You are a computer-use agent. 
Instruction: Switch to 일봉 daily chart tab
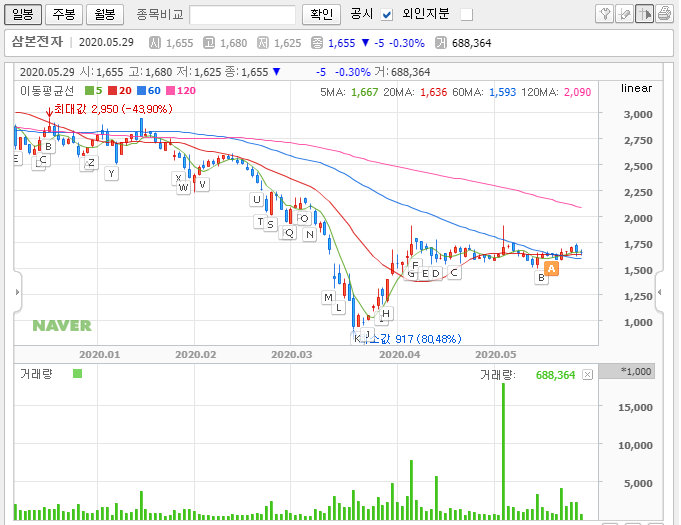(23, 14)
